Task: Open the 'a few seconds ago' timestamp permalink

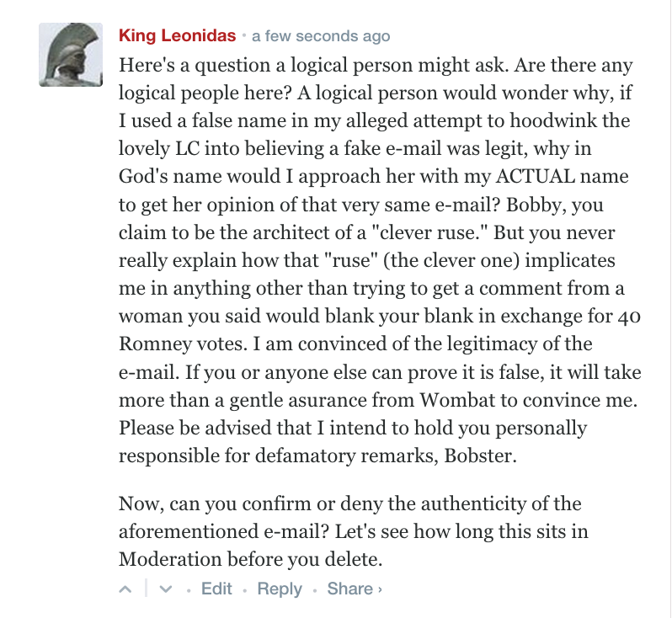Action: (x=321, y=36)
